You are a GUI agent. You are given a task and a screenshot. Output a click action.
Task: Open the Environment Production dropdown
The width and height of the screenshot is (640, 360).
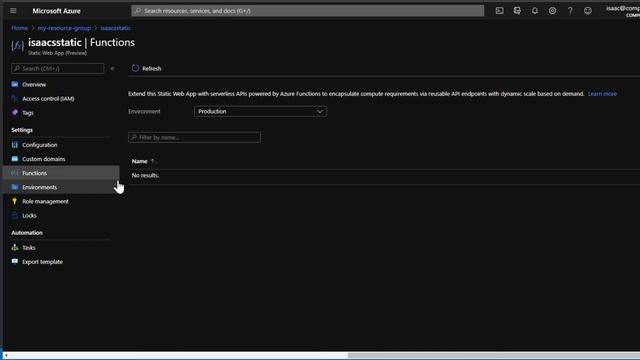pos(260,111)
